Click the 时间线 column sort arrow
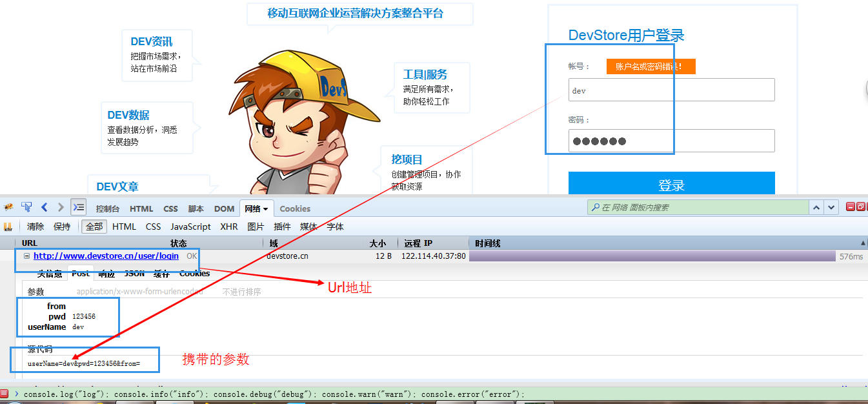The image size is (868, 404). coord(863,243)
